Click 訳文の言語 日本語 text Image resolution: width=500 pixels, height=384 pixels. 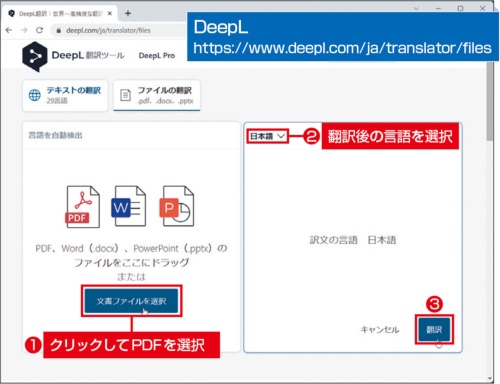pyautogui.click(x=353, y=240)
